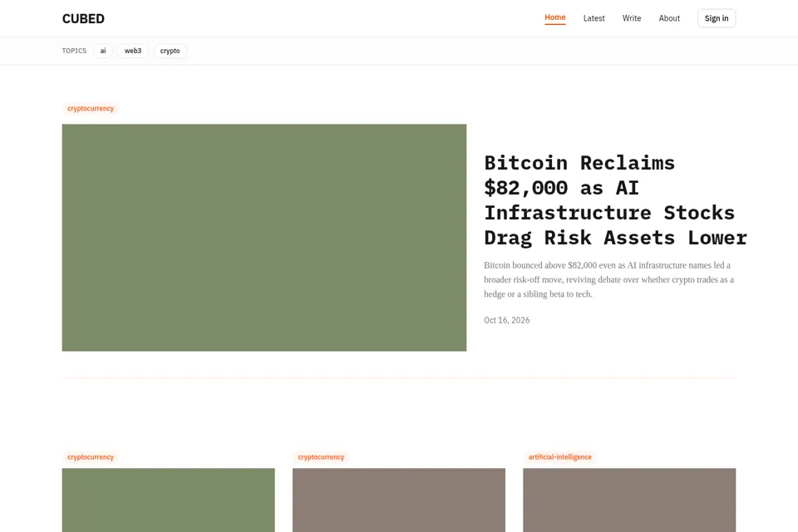Filter by the web3 topic pill
The image size is (798, 532).
click(133, 51)
